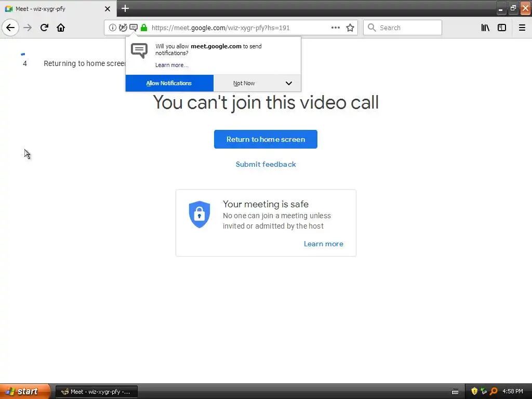This screenshot has height=399, width=532.
Task: Click the on-screen keyboard tray icon
Action: (x=455, y=392)
